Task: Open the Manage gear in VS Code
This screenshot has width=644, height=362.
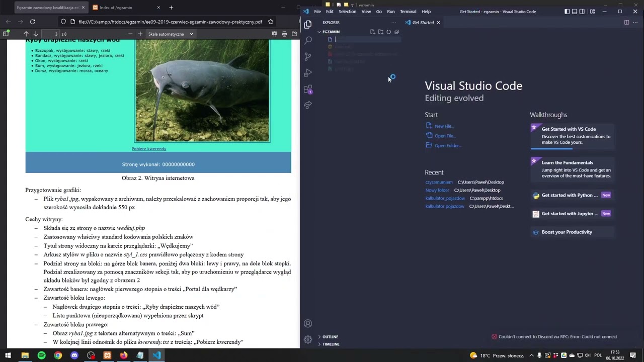Action: coord(308,339)
